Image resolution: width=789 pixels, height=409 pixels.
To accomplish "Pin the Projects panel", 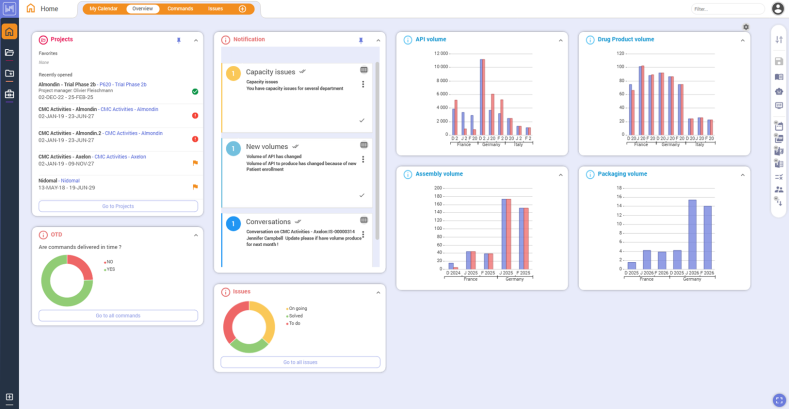I will click(178, 40).
